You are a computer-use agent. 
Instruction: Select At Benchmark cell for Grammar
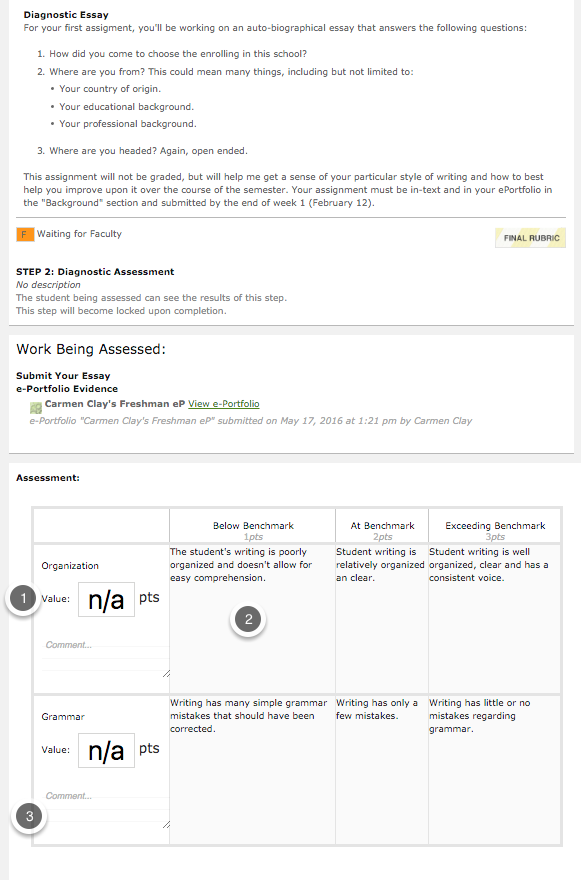[382, 769]
